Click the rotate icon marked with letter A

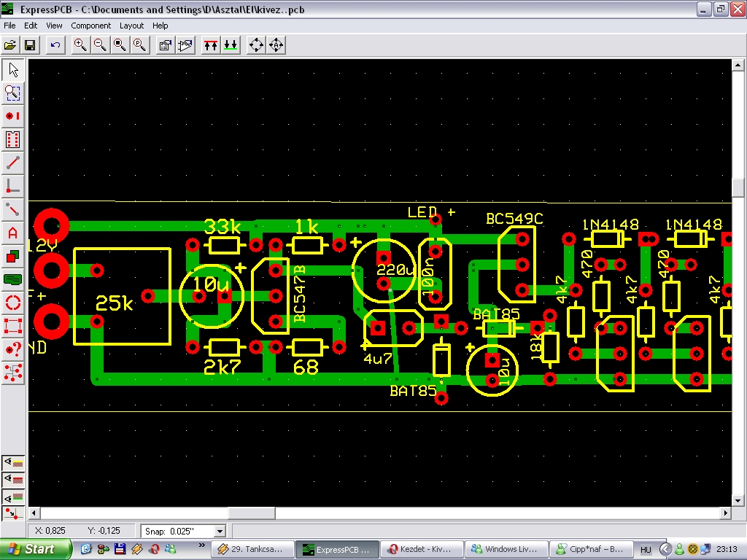276,45
